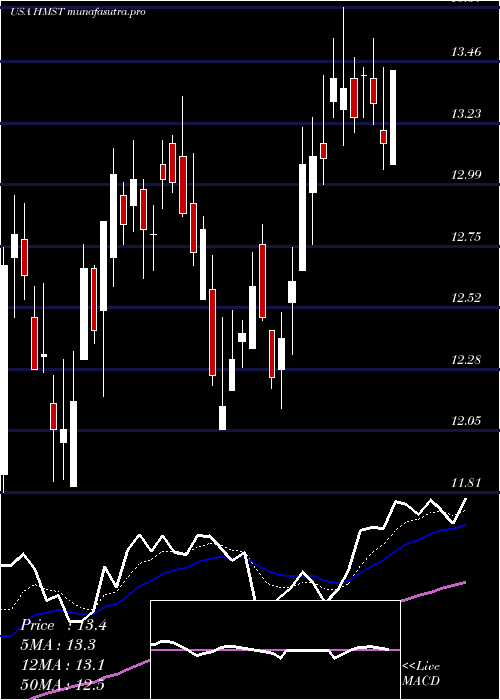Click the 5MA : 13.3 readout
500x700 pixels.
[x=58, y=645]
